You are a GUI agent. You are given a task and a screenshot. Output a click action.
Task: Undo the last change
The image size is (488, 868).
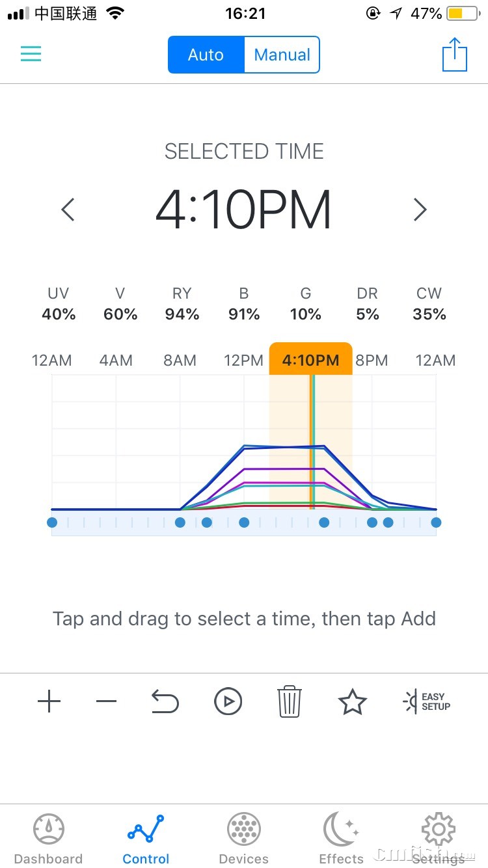click(x=165, y=701)
